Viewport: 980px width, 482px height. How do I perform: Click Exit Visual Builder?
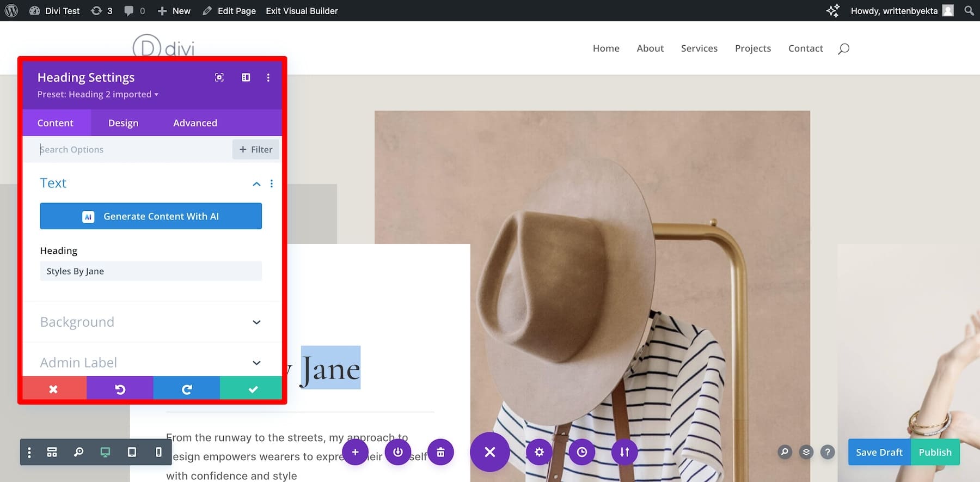302,10
